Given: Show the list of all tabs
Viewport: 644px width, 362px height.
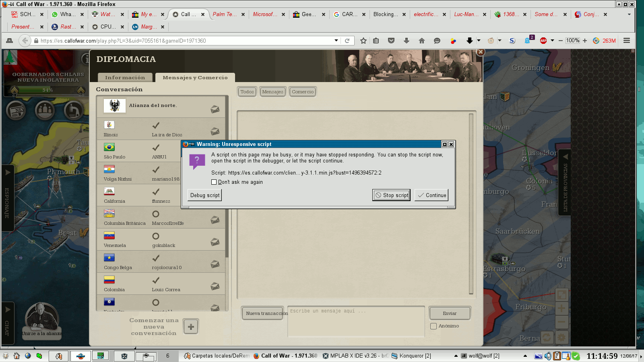Looking at the screenshot, I should coord(629,14).
